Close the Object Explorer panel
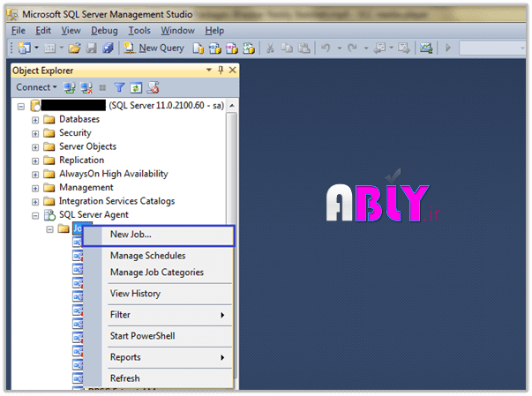Viewport: 532px width, 396px height. pyautogui.click(x=232, y=70)
